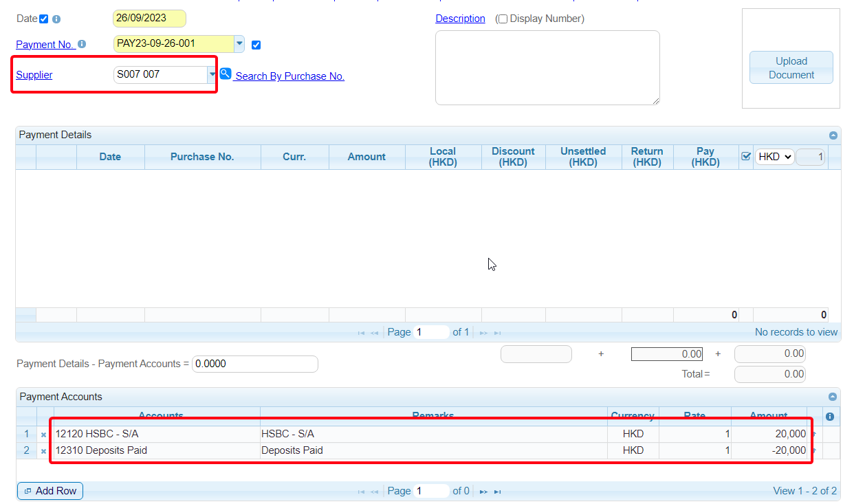Jump to last page in Payment Accounts pager

pyautogui.click(x=498, y=492)
